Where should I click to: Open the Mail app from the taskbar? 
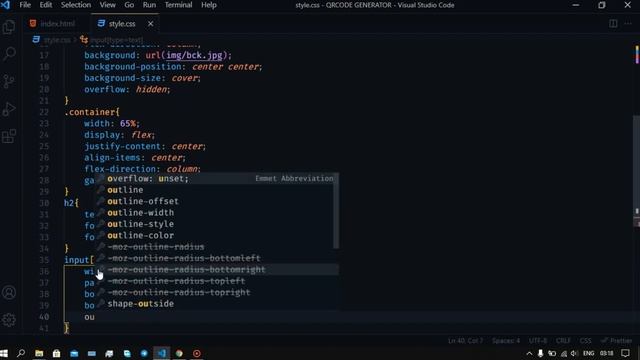pyautogui.click(x=74, y=353)
